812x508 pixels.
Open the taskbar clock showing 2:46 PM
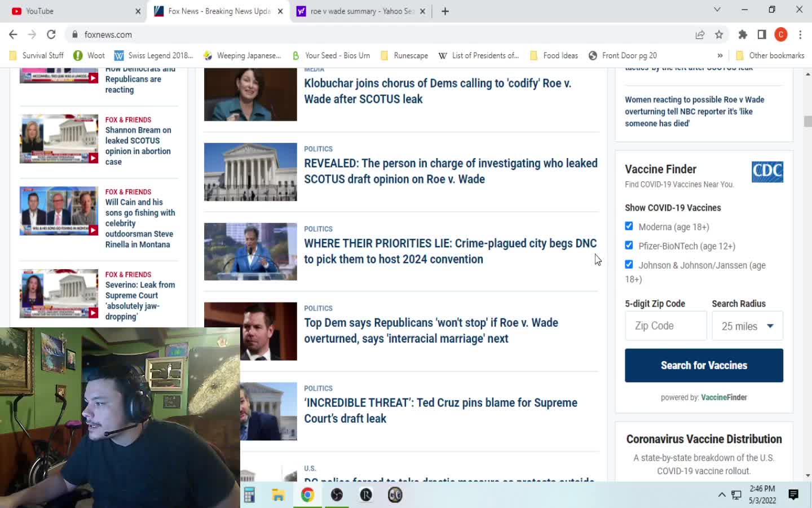[762, 494]
